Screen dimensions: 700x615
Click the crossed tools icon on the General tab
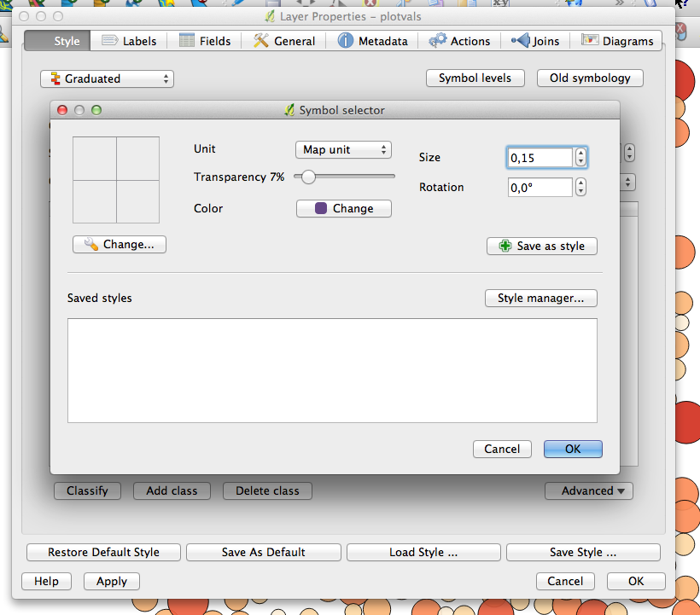click(x=259, y=40)
